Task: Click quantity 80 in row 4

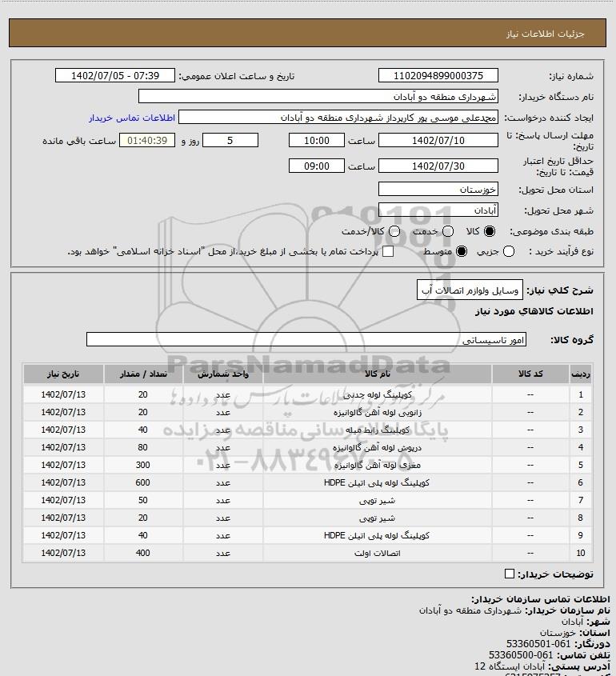Action: click(142, 447)
